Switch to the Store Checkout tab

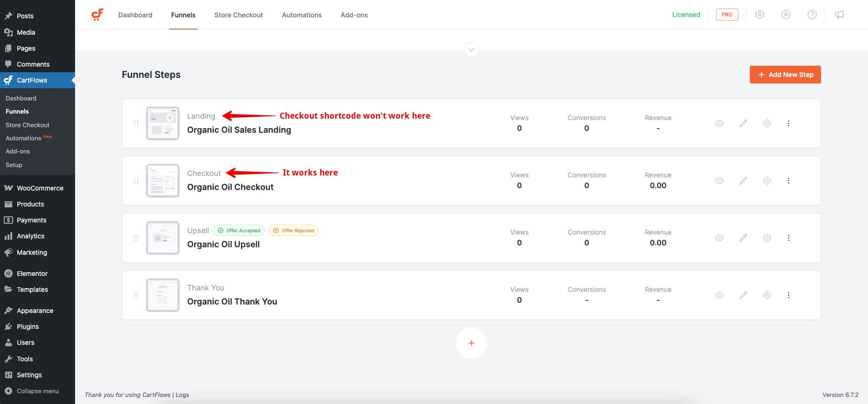[x=239, y=15]
